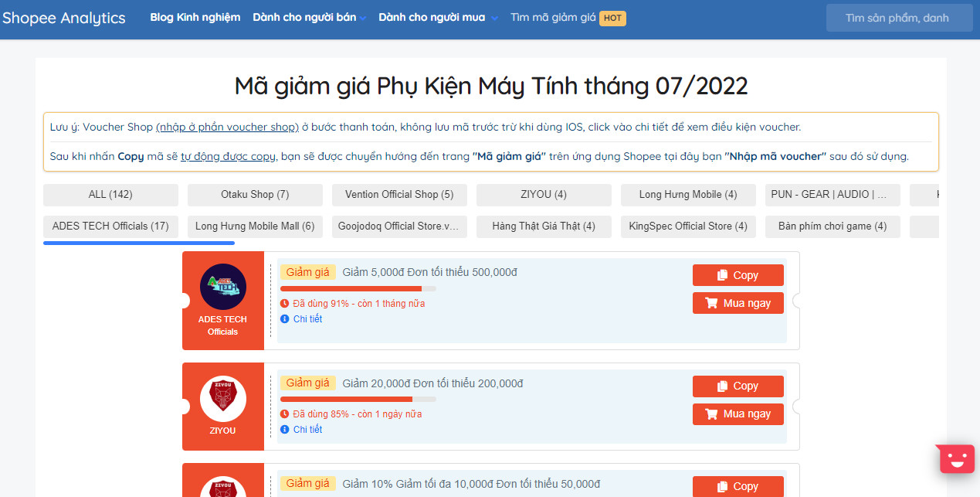Screen dimensions: 980x497
Task: Open the Blog Kinh nghiệm page
Action: coord(195,17)
